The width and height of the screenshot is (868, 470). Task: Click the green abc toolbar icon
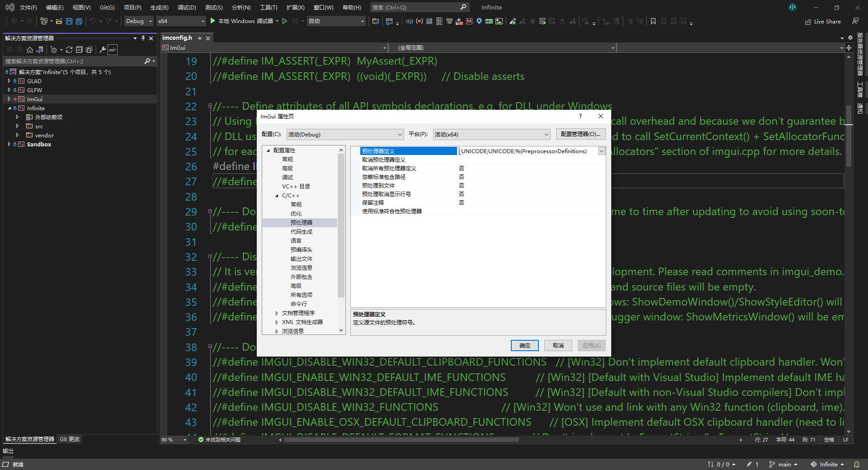coord(489,21)
